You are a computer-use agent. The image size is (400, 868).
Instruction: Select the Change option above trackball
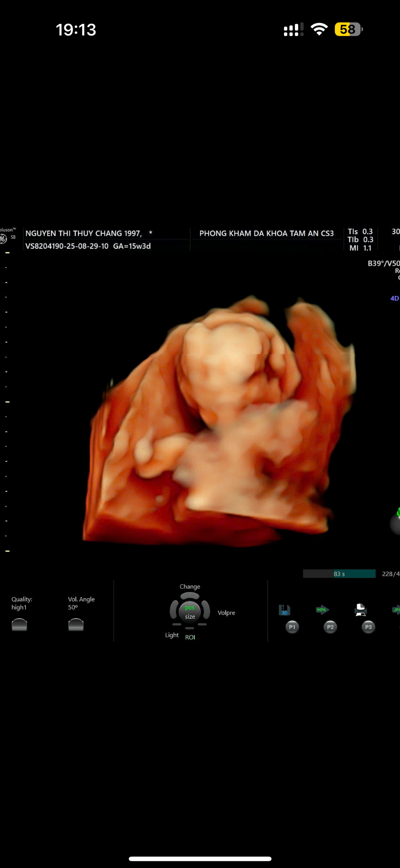pyautogui.click(x=190, y=587)
